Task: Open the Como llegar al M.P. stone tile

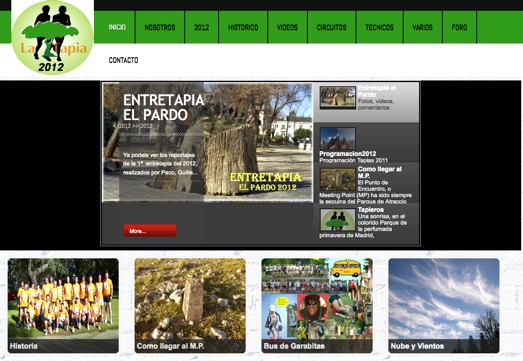Action: pos(190,305)
